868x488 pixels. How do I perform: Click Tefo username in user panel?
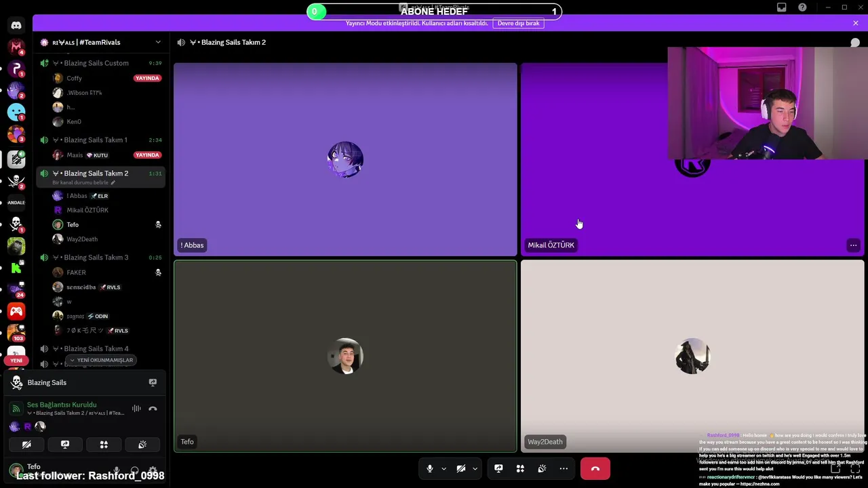(33, 466)
